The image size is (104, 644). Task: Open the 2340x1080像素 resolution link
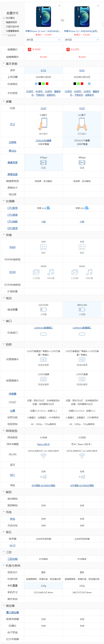point(43,141)
